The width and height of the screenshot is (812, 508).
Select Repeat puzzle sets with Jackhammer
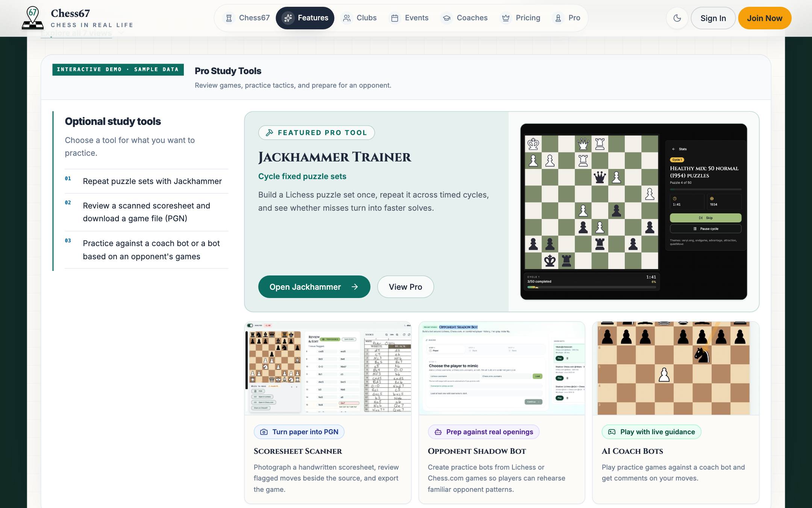[147, 181]
